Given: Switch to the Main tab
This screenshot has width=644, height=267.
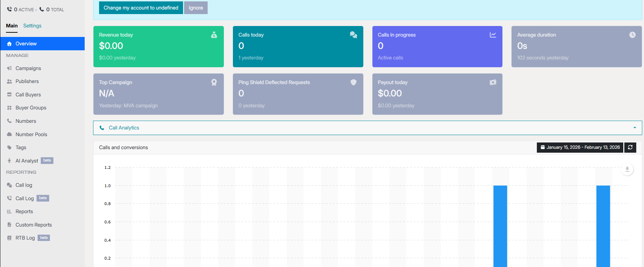Looking at the screenshot, I should pos(12,26).
